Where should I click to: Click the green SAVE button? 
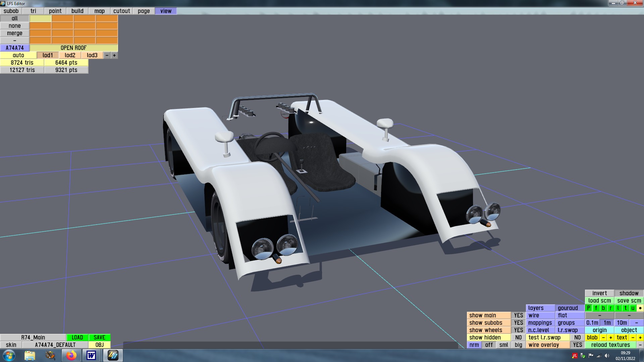[x=99, y=338]
